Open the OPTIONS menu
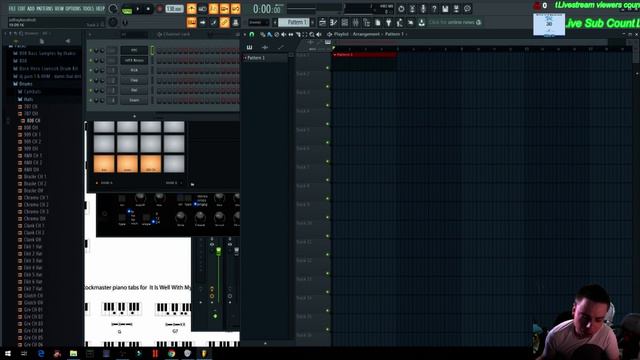The image size is (640, 360). tap(73, 9)
